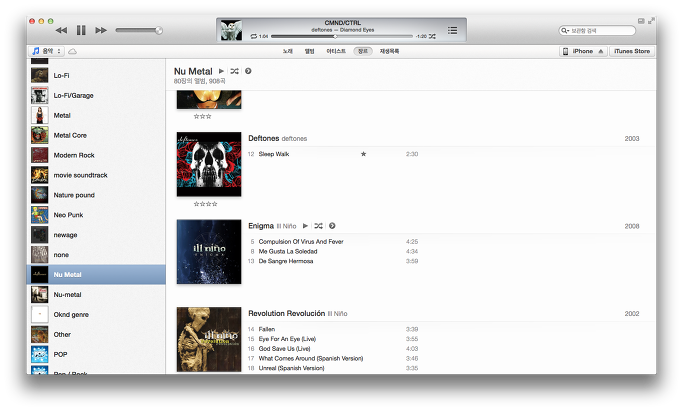
Task: Click the playback progress bar
Action: (x=342, y=37)
